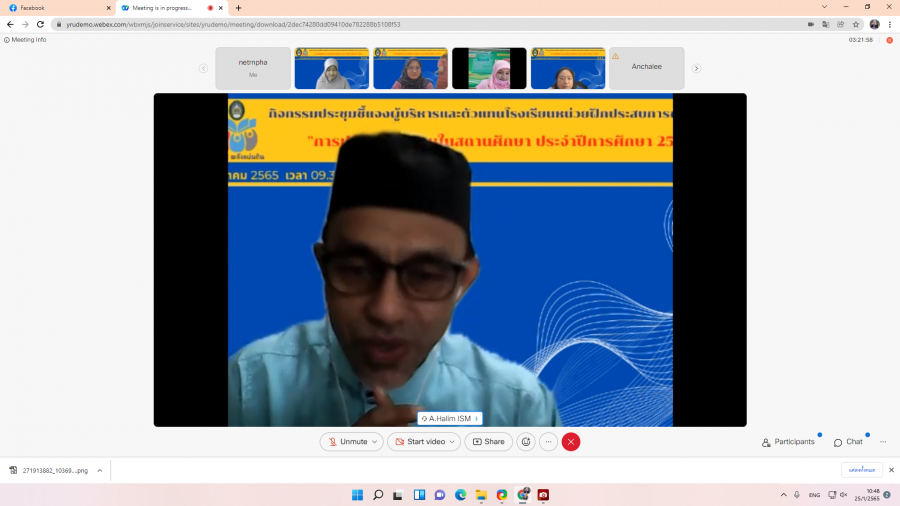Open the Chat panel
The height and width of the screenshot is (506, 900).
[x=848, y=442]
